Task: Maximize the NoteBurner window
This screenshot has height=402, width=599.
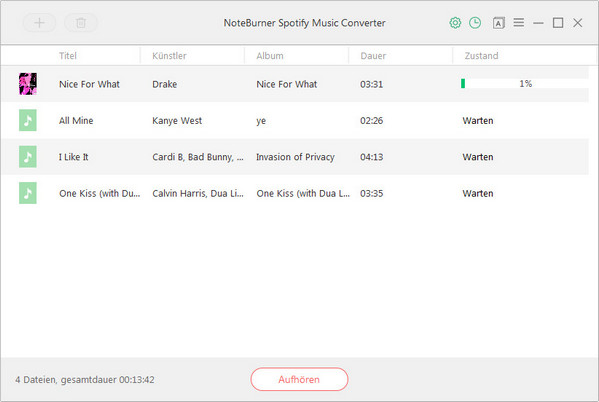Action: pos(558,23)
